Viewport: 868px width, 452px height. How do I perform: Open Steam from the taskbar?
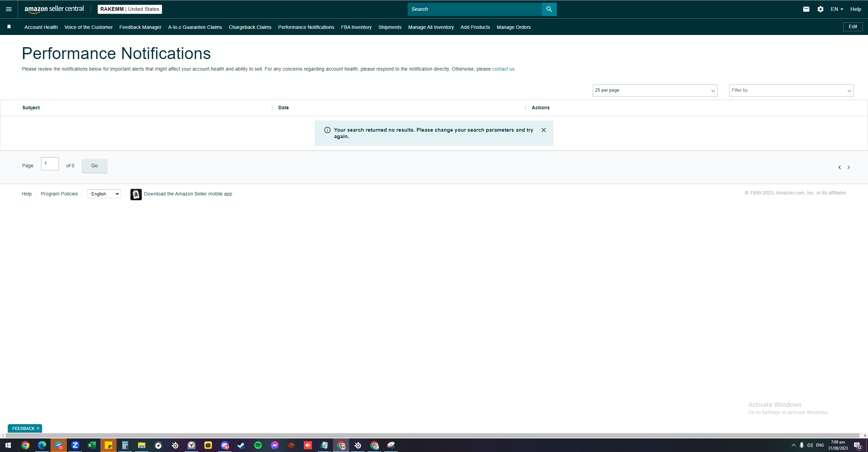[241, 445]
